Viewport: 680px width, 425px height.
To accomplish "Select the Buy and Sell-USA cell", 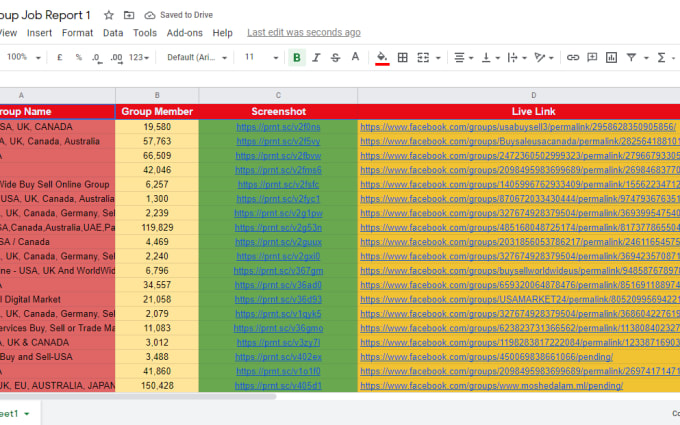I will [57, 357].
